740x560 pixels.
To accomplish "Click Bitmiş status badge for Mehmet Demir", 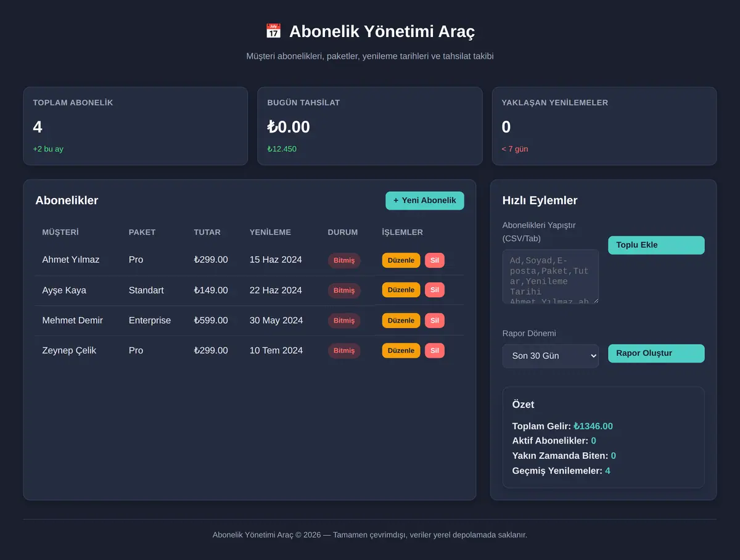I will pyautogui.click(x=344, y=321).
